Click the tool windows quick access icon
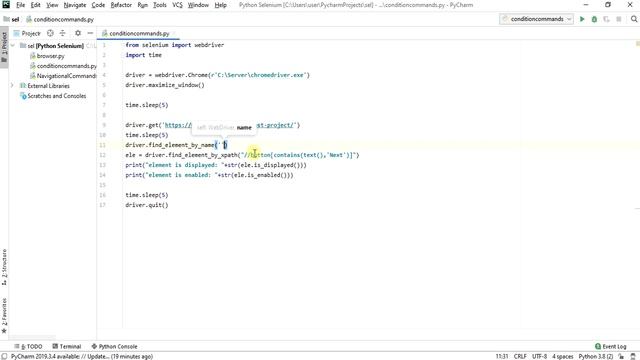Image resolution: width=640 pixels, height=360 pixels. point(4,356)
